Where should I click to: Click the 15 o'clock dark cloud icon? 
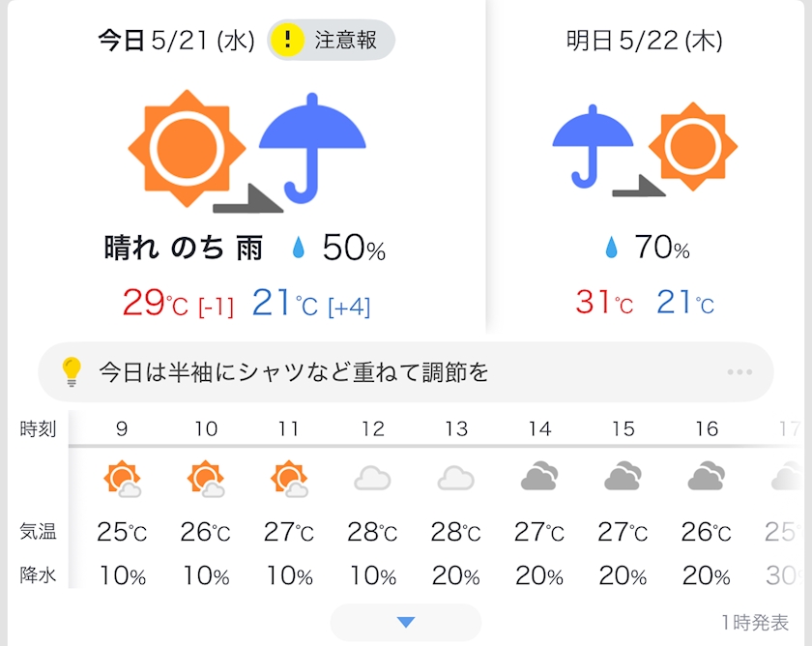coord(623,478)
